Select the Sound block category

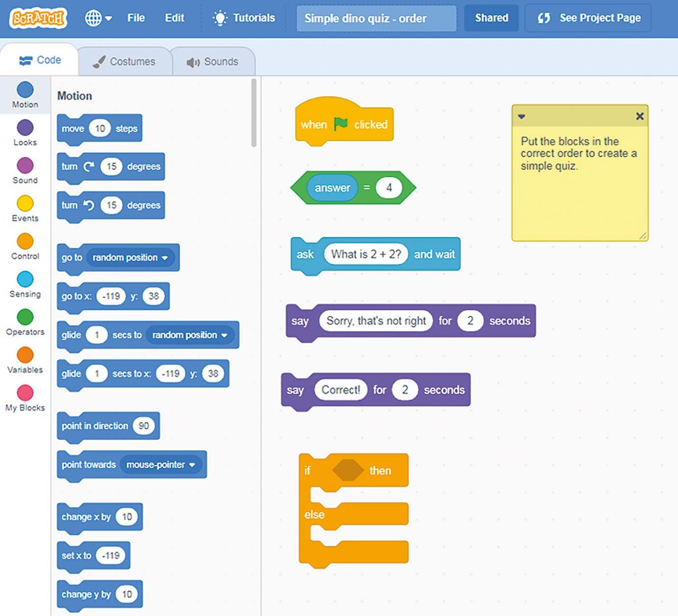click(x=25, y=170)
